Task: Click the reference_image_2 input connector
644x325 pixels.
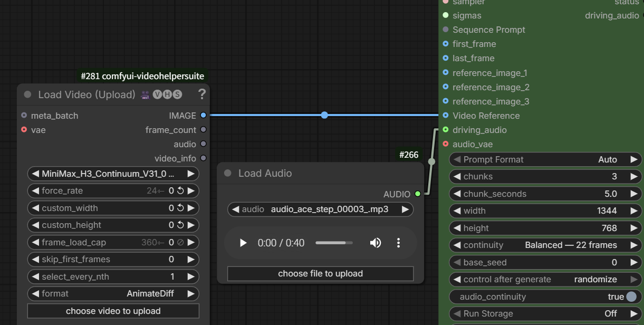Action: coord(446,87)
